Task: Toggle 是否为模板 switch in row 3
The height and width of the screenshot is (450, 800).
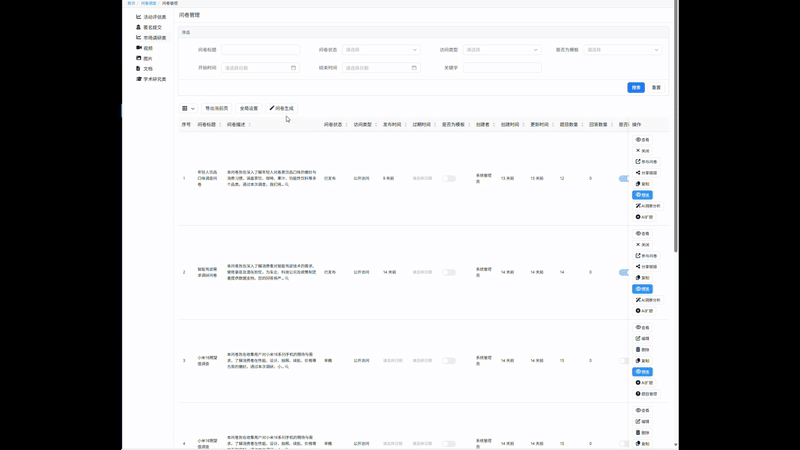Action: (x=449, y=361)
